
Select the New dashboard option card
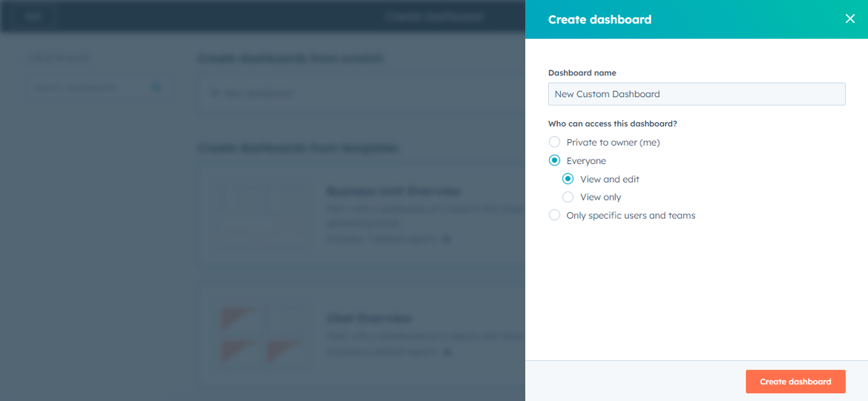pos(357,93)
